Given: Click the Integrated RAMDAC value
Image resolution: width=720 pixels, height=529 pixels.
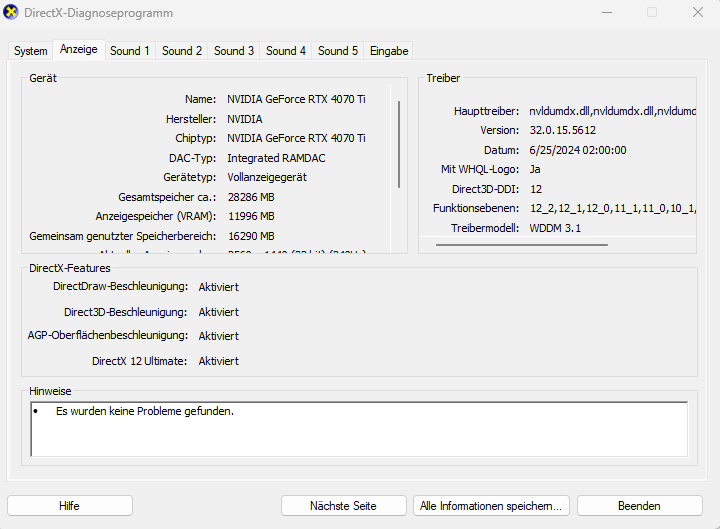Looking at the screenshot, I should 276,158.
